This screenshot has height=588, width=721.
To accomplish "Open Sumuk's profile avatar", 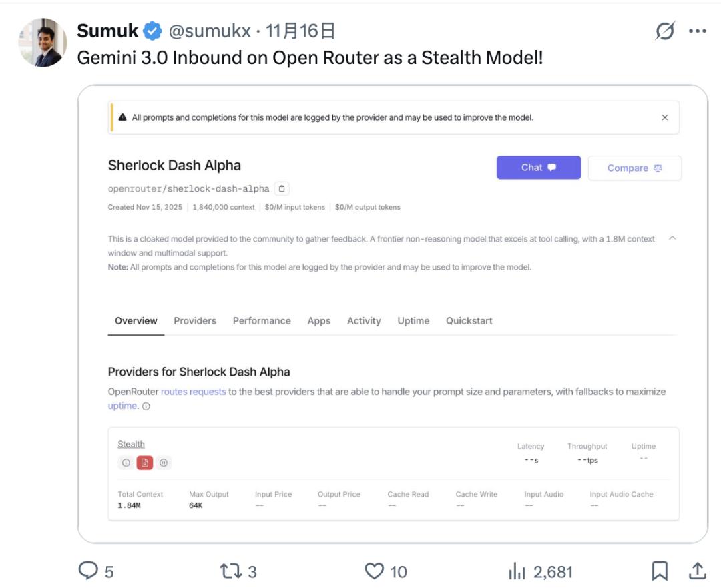I will click(x=42, y=43).
